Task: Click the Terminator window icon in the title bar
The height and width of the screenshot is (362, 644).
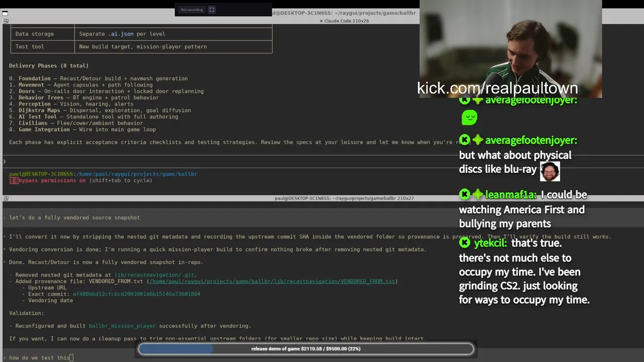Action: (x=5, y=13)
